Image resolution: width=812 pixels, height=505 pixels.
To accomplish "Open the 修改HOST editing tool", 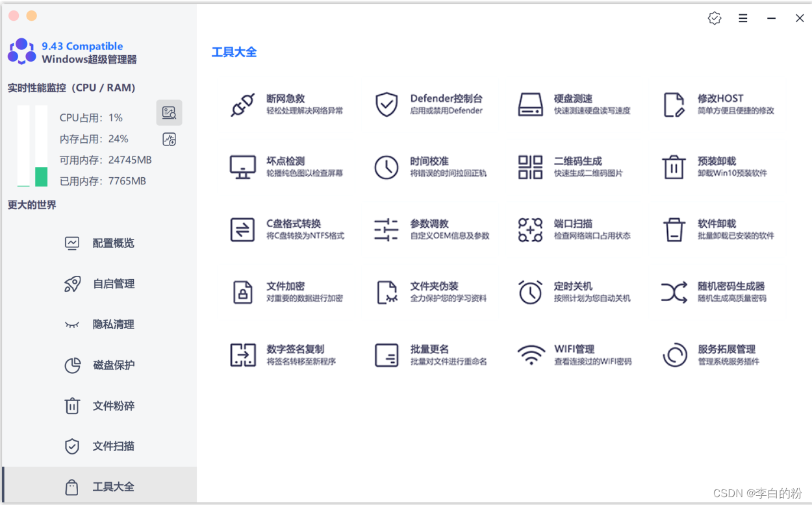I will (x=715, y=103).
